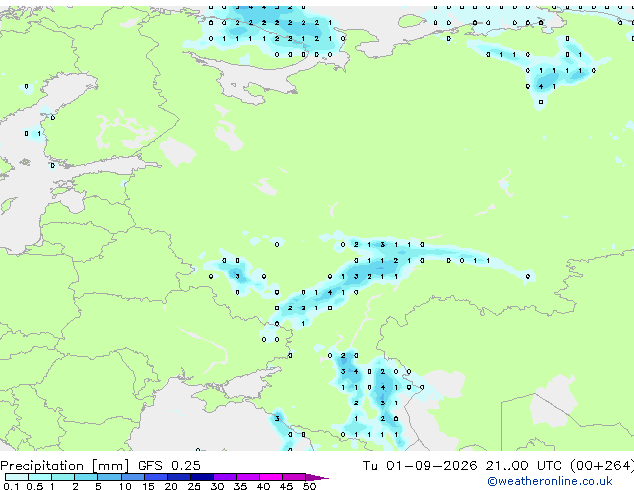This screenshot has height=490, width=634.
Task: Click the arrow tip at the legend's end
Action: (318, 477)
